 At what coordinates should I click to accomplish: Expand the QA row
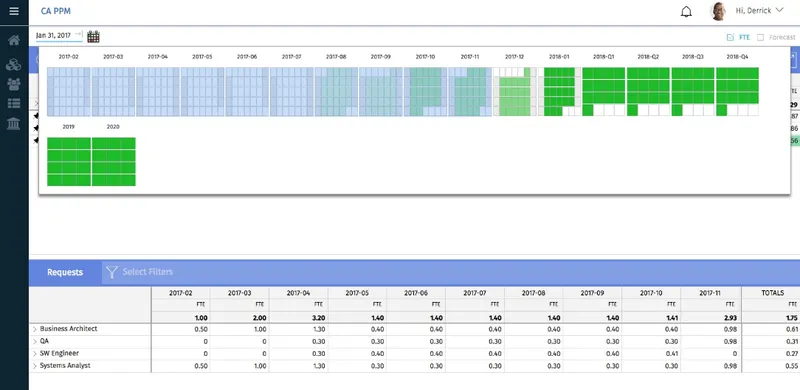pyautogui.click(x=35, y=342)
